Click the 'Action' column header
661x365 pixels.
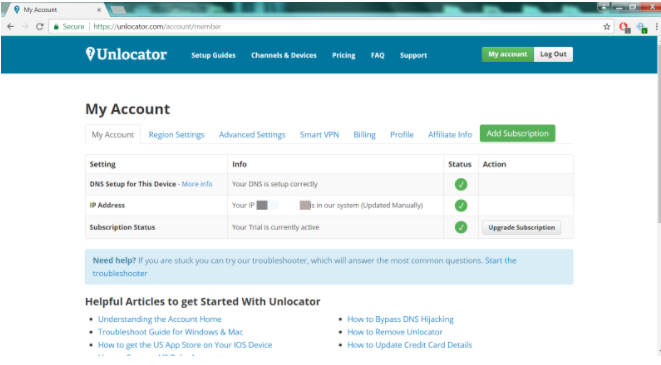pyautogui.click(x=494, y=164)
